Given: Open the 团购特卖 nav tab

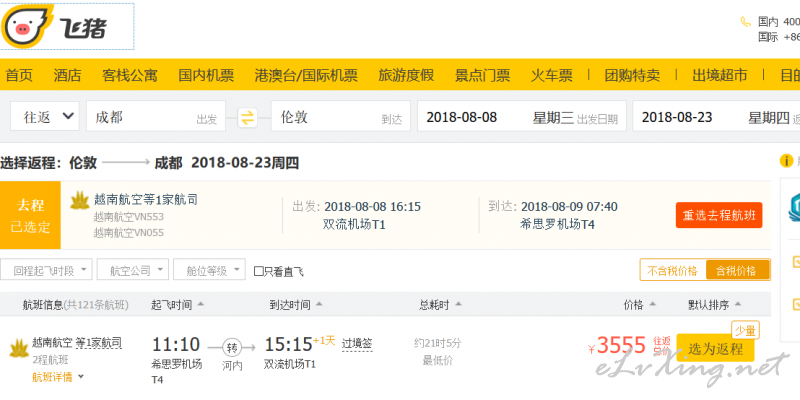Looking at the screenshot, I should (x=632, y=76).
